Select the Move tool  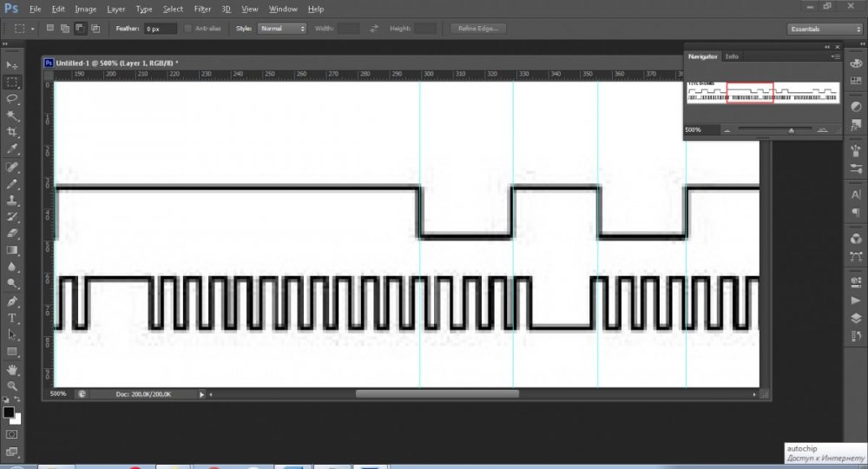click(12, 65)
